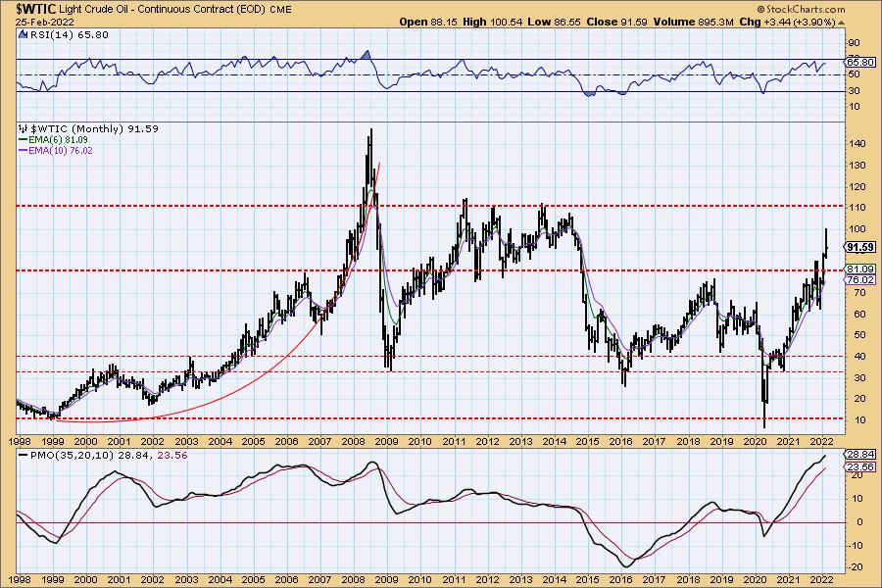Screen dimensions: 882x588
Task: Click the RSI indicator icon beside RSI(14)
Action: [23, 34]
